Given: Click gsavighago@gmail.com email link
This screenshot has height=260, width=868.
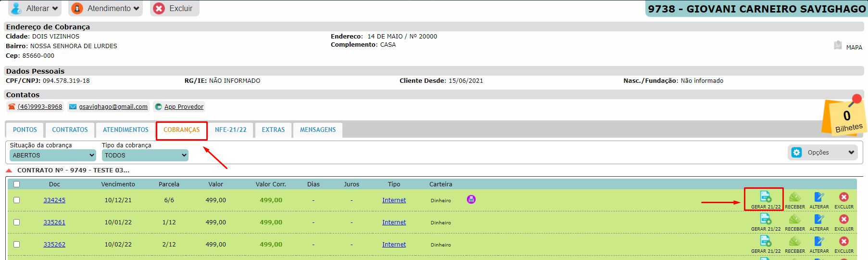Looking at the screenshot, I should point(113,106).
